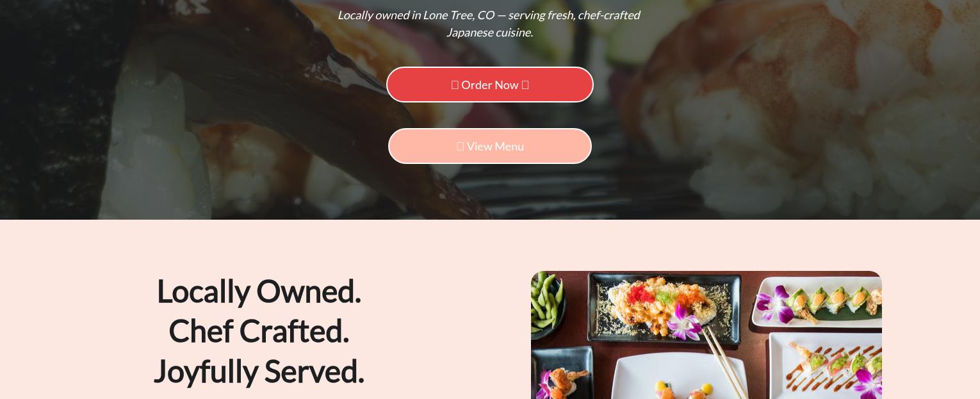Viewport: 980px width, 399px height.
Task: Click the 'Chef Crafted.' heading line
Action: tap(259, 331)
